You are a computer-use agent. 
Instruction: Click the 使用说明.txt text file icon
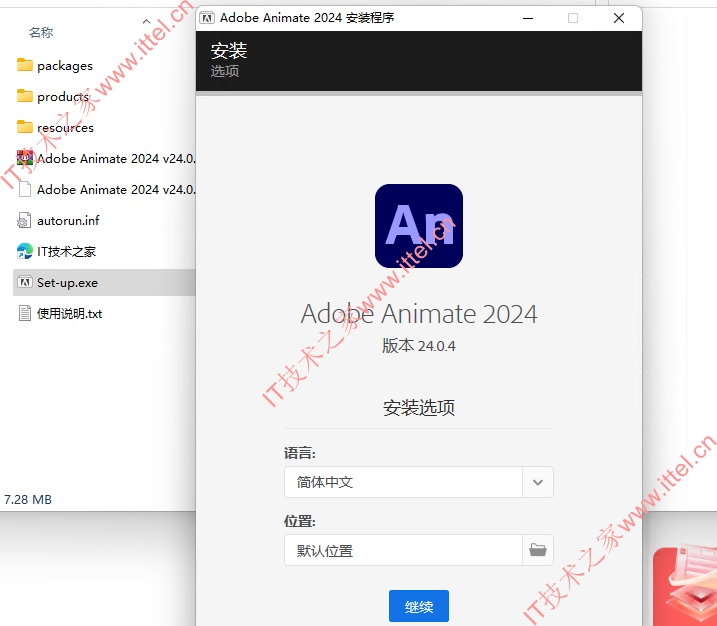tap(25, 313)
